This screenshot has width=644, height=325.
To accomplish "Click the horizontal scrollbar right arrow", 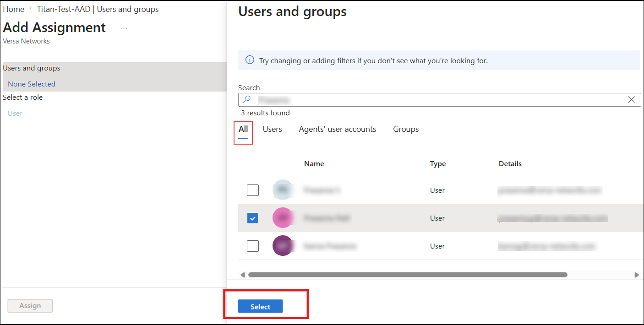I will point(636,275).
